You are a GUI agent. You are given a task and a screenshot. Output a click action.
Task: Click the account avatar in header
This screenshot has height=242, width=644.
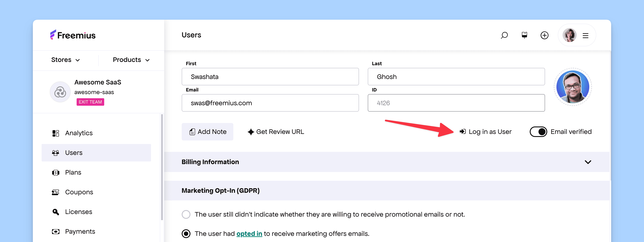(569, 35)
